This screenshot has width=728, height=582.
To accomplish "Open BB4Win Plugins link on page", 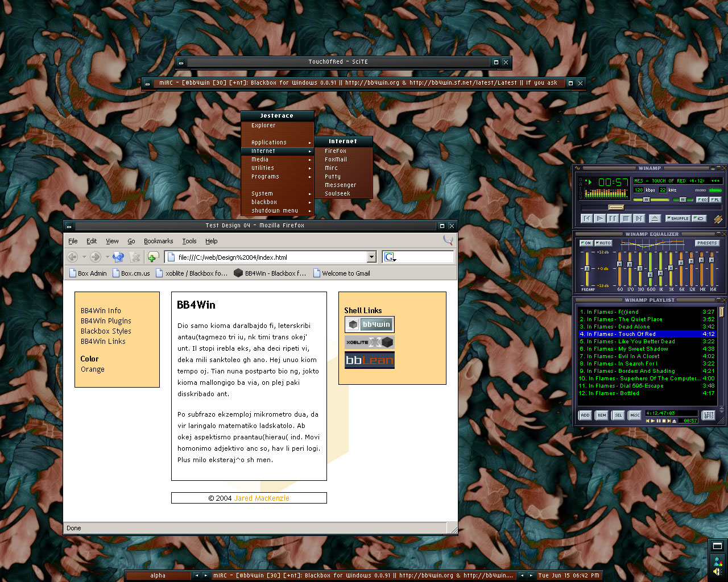I will tap(106, 321).
